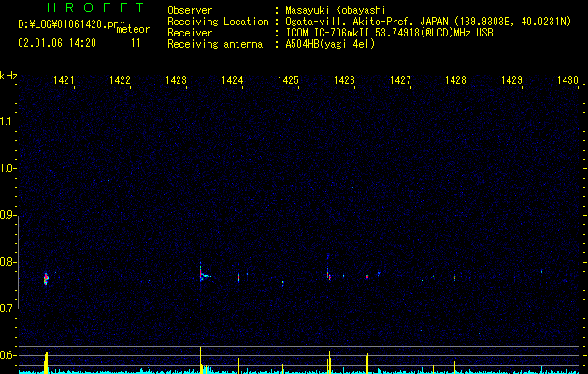Click the hooked meteor echo between 1423 and 1424
588x374 pixels.
204,275
